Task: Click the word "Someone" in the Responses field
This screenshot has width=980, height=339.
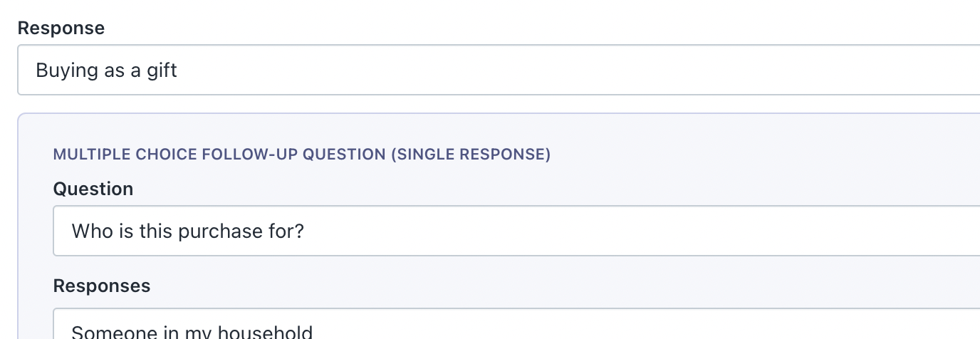Action: [x=108, y=332]
